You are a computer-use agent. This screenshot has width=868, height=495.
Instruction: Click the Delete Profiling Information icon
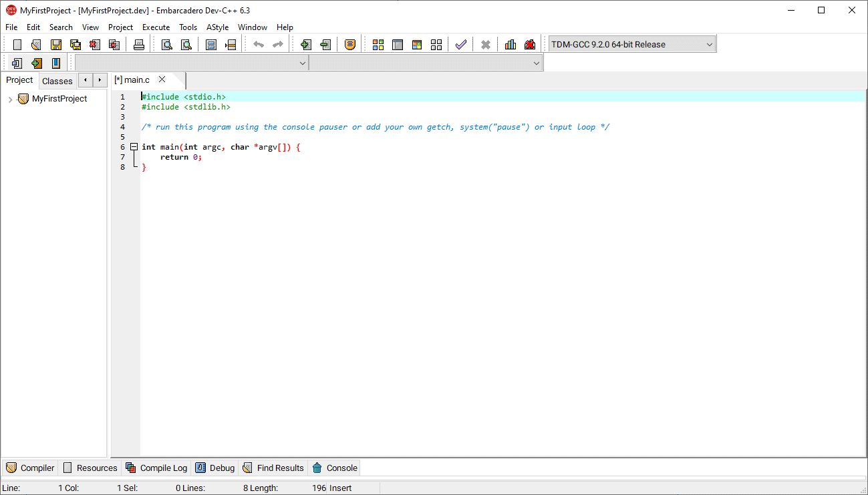click(x=530, y=45)
